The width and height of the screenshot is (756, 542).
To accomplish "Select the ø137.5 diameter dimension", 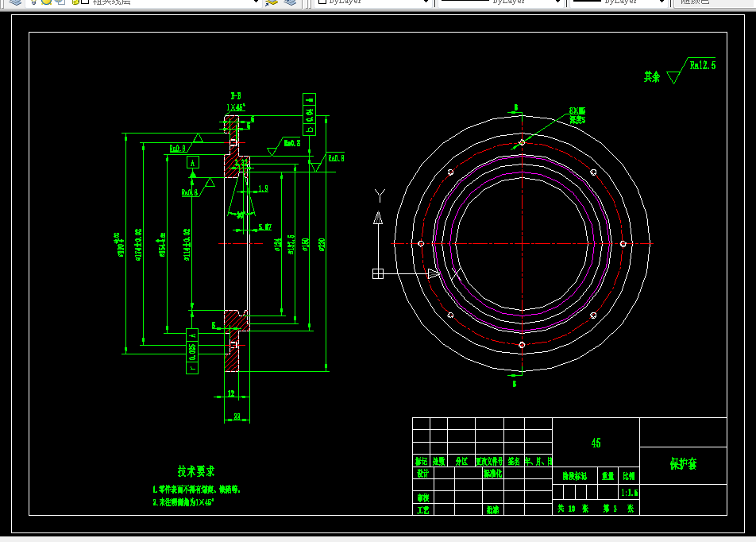I will pyautogui.click(x=291, y=245).
